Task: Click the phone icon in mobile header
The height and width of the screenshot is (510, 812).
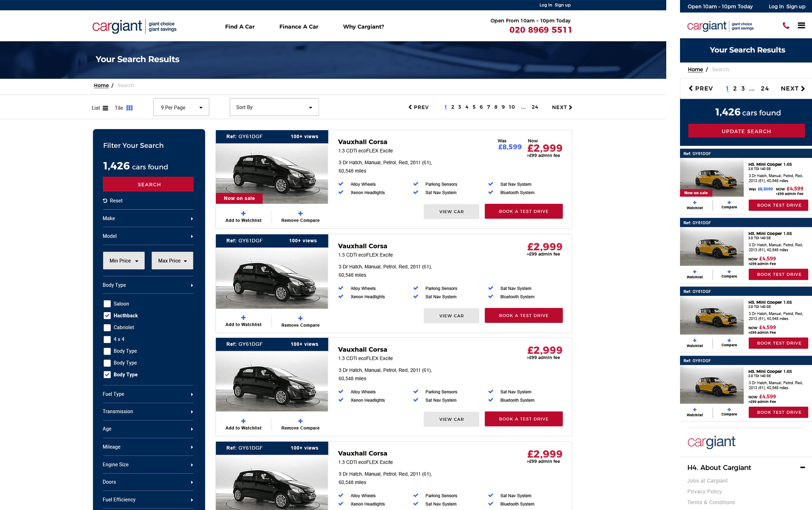Action: pyautogui.click(x=786, y=26)
